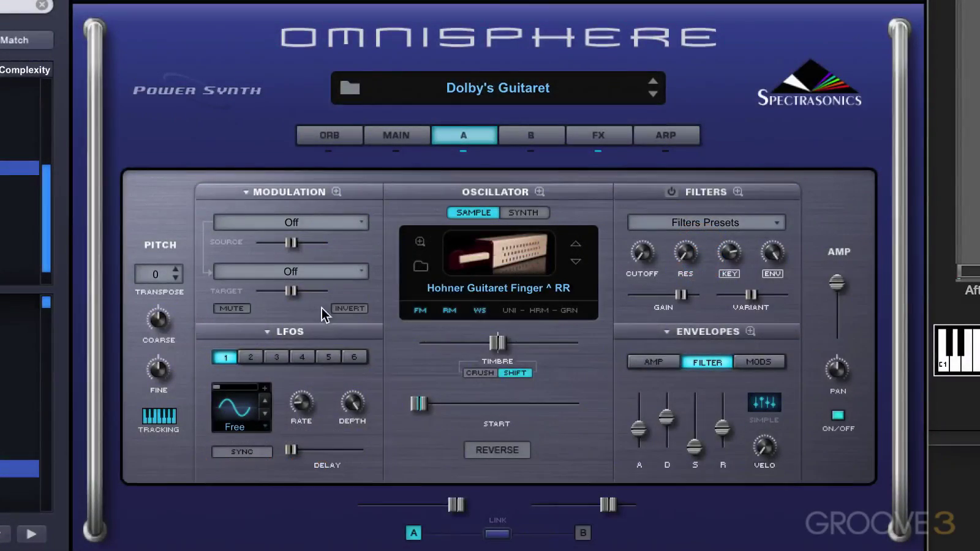The width and height of the screenshot is (980, 551).
Task: Click the Coarse pitch knob
Action: (159, 319)
